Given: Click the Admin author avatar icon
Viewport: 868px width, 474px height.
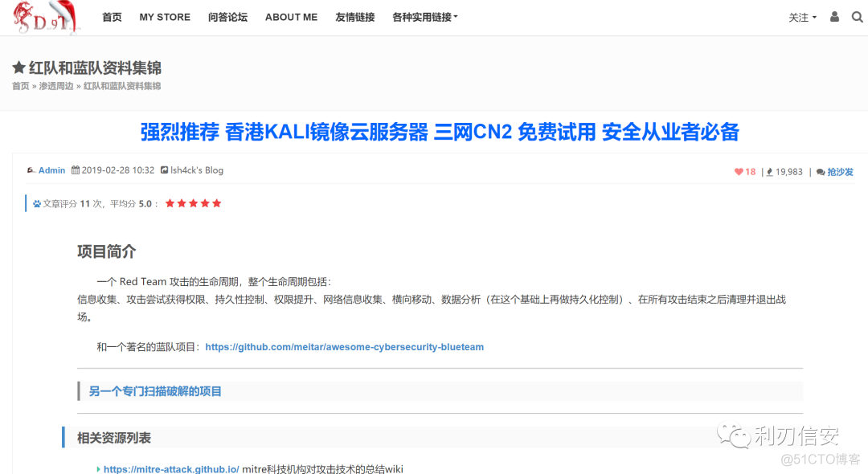Looking at the screenshot, I should click(31, 170).
